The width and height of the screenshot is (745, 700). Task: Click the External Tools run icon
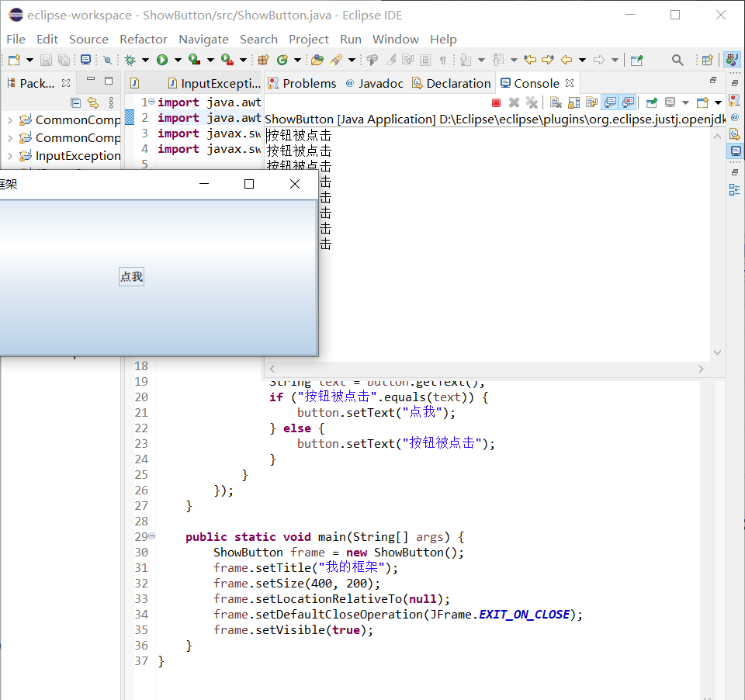pos(227,60)
